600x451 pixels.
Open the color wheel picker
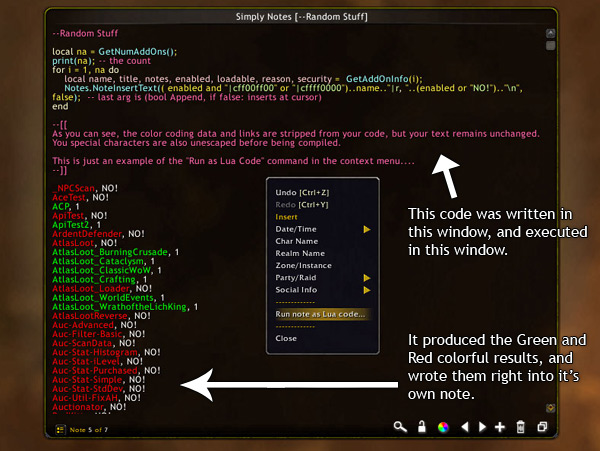click(x=443, y=427)
